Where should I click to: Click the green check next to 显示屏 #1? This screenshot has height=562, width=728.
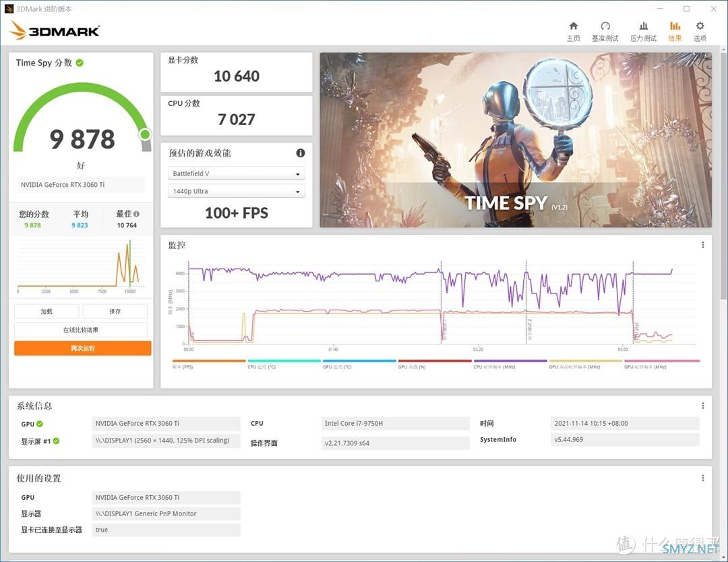tap(56, 441)
